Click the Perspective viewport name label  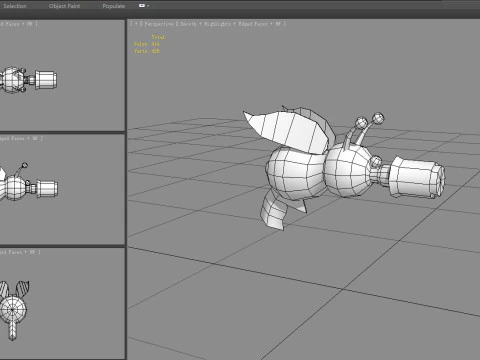click(x=158, y=24)
